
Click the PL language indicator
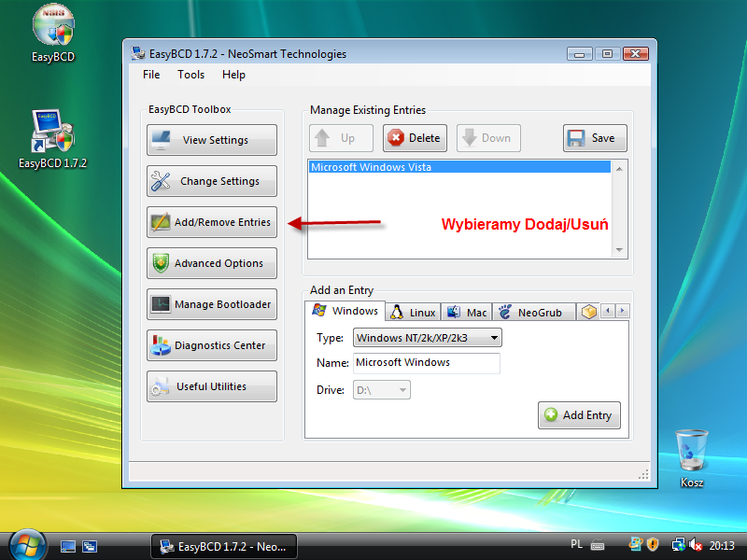576,544
